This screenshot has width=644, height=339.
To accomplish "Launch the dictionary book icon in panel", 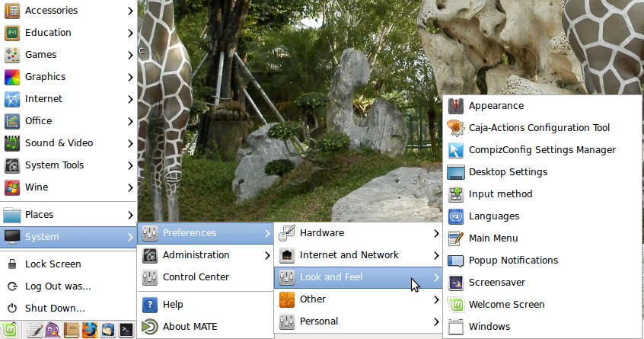I will click(71, 331).
